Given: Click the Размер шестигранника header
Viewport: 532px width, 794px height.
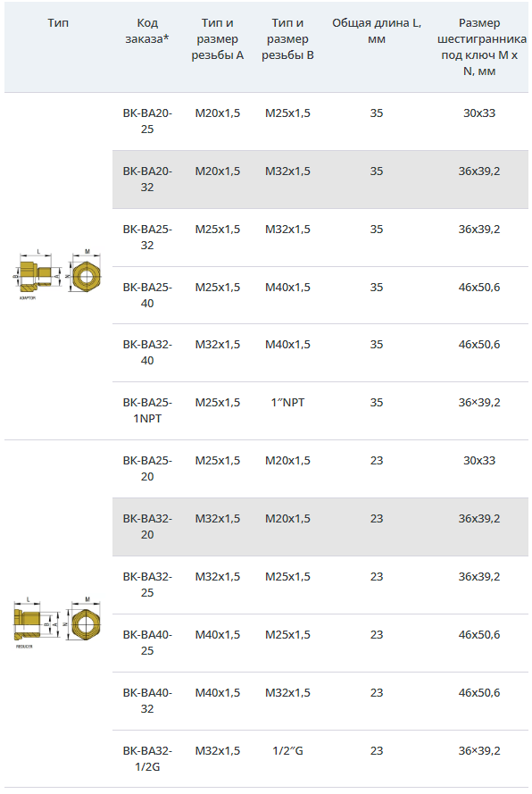Looking at the screenshot, I should pos(479,47).
